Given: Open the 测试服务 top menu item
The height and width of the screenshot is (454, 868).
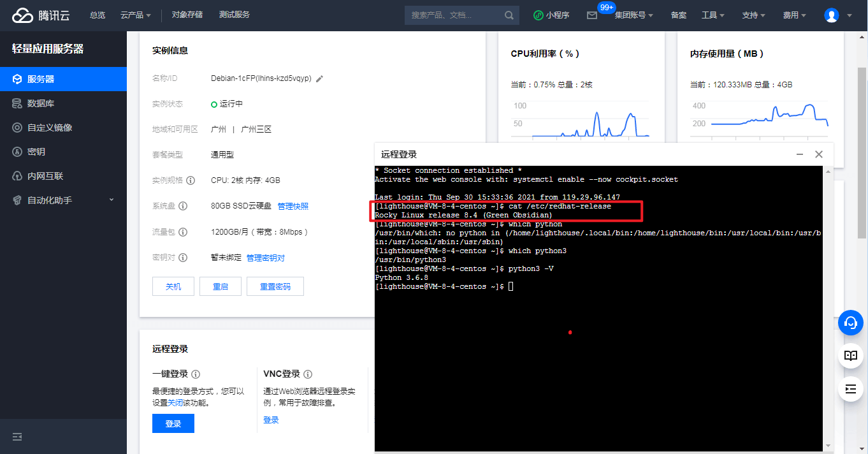Looking at the screenshot, I should point(235,15).
